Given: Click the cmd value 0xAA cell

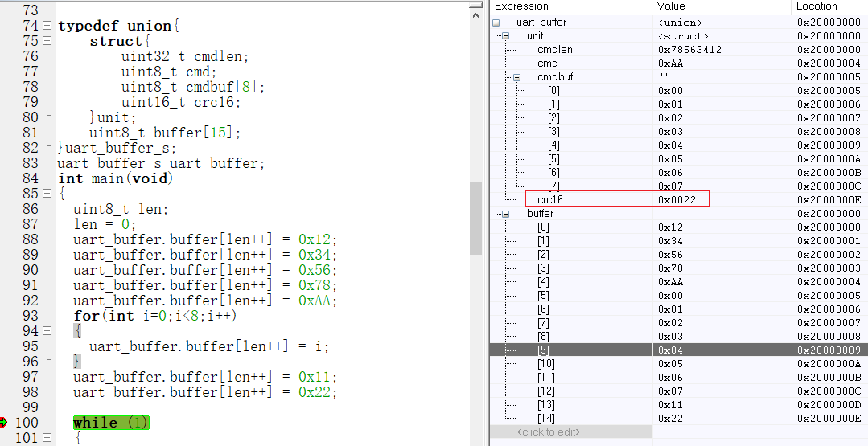Looking at the screenshot, I should (x=671, y=63).
